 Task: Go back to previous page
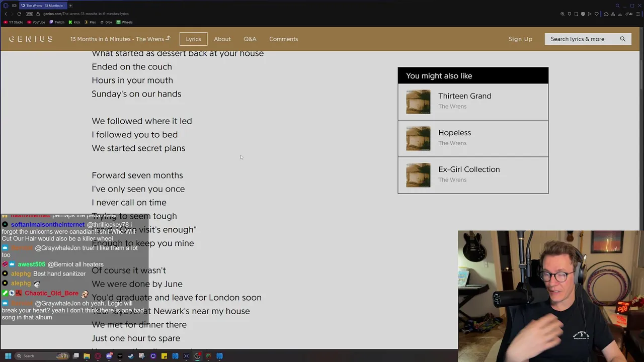pos(6,14)
